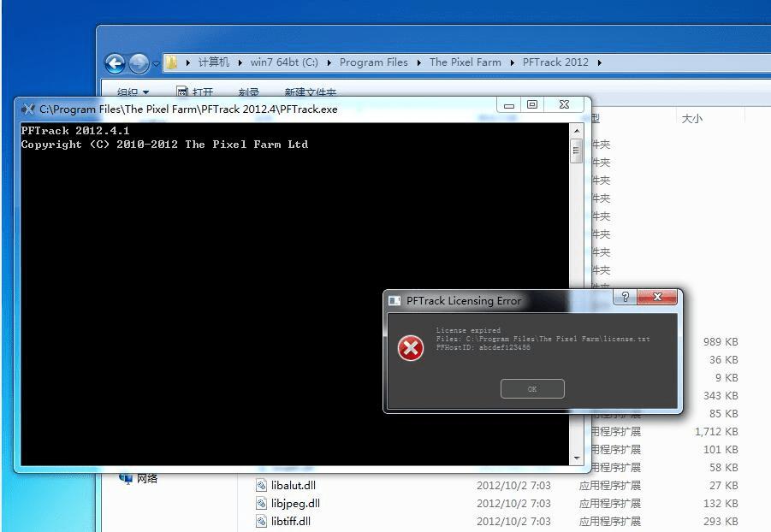Click 打开 in the Explorer toolbar

195,92
